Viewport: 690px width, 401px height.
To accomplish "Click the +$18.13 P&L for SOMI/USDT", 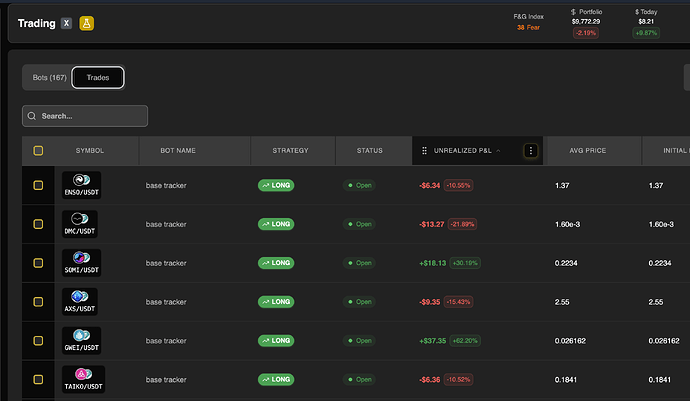I will pos(433,263).
